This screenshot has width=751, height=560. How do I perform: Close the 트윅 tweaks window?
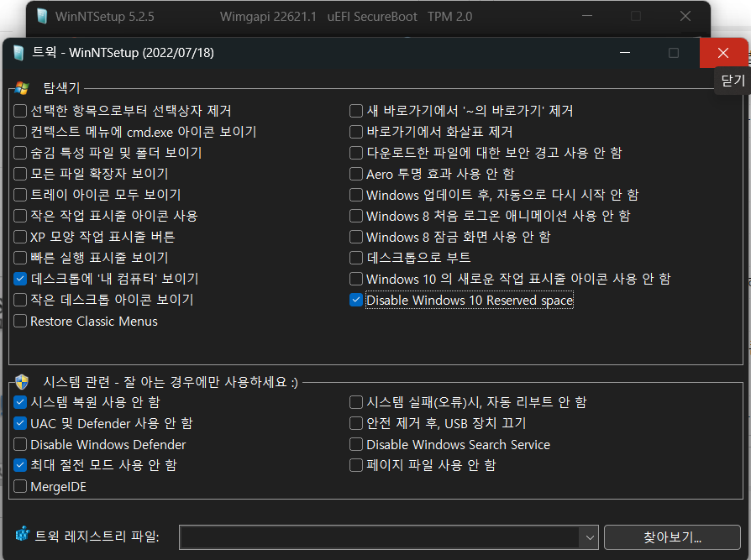pos(723,53)
